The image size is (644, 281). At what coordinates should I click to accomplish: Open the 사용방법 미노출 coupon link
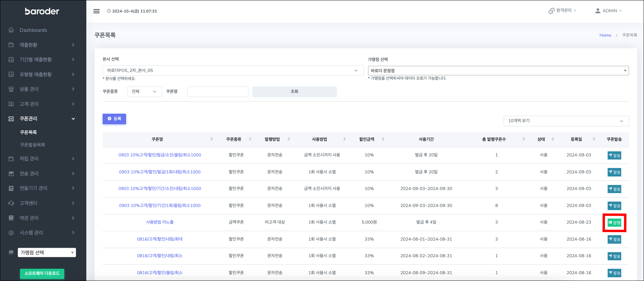click(160, 222)
